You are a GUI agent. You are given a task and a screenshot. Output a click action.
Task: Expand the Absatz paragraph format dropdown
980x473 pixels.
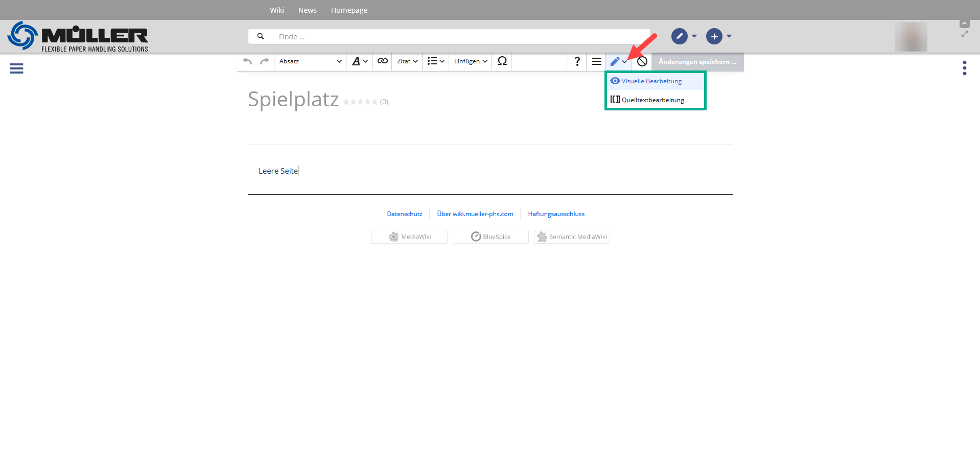click(x=310, y=61)
